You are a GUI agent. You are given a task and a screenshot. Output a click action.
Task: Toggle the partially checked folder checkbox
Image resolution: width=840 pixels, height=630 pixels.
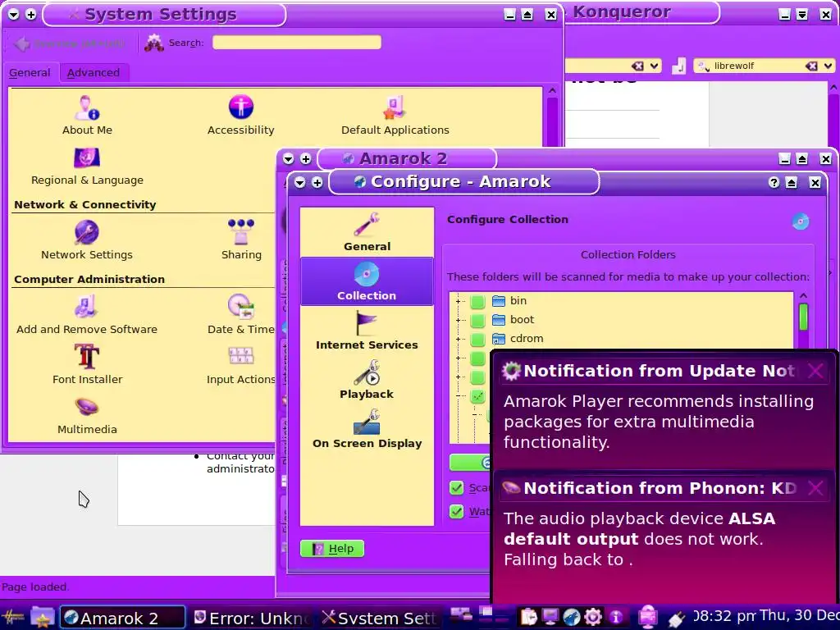[478, 396]
